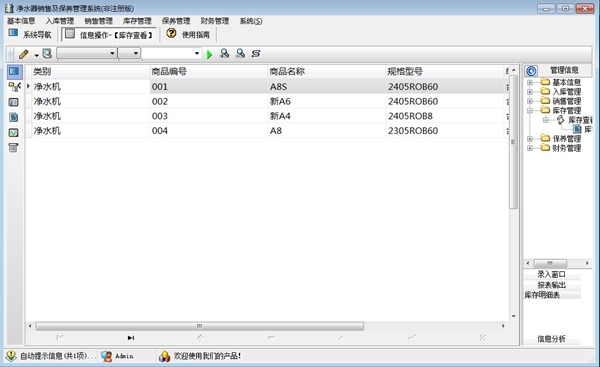Open the 保养管理 menu in the menu bar
The image size is (600, 367).
click(176, 21)
